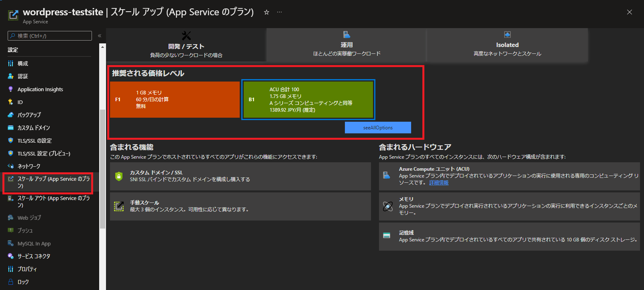Click the バックアップ cloud icon
This screenshot has height=290, width=644.
point(10,115)
